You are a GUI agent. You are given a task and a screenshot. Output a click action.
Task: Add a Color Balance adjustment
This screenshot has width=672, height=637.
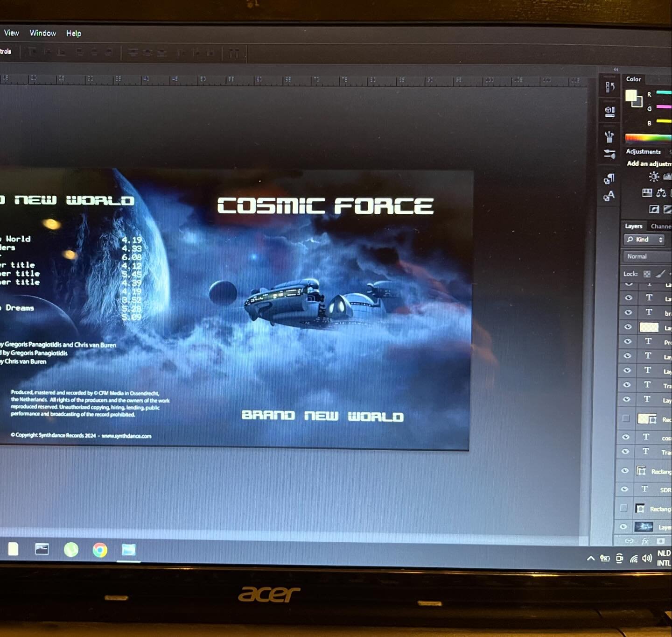661,192
